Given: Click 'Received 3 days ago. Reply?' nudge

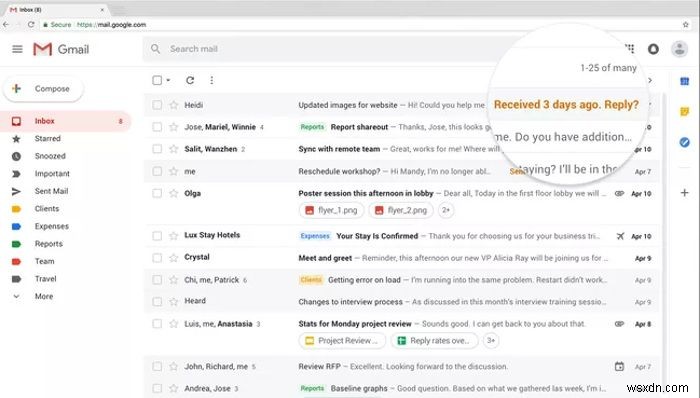Looking at the screenshot, I should click(566, 104).
